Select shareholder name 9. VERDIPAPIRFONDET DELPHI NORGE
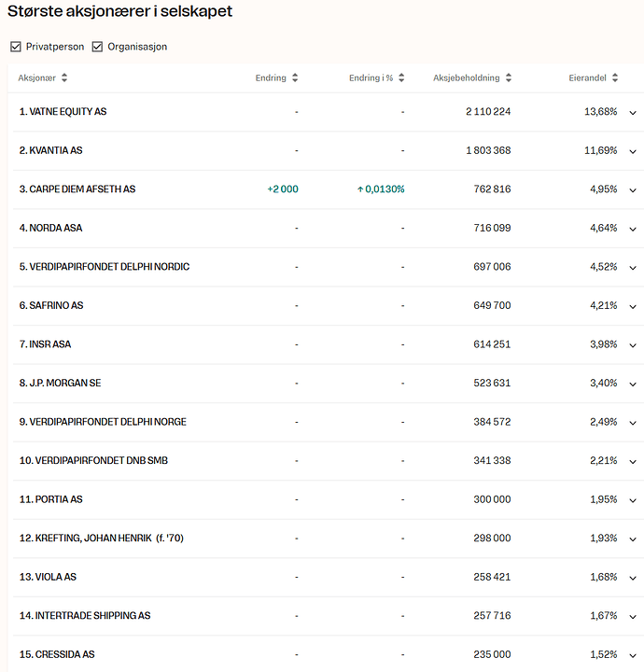This screenshot has height=672, width=644. [103, 422]
